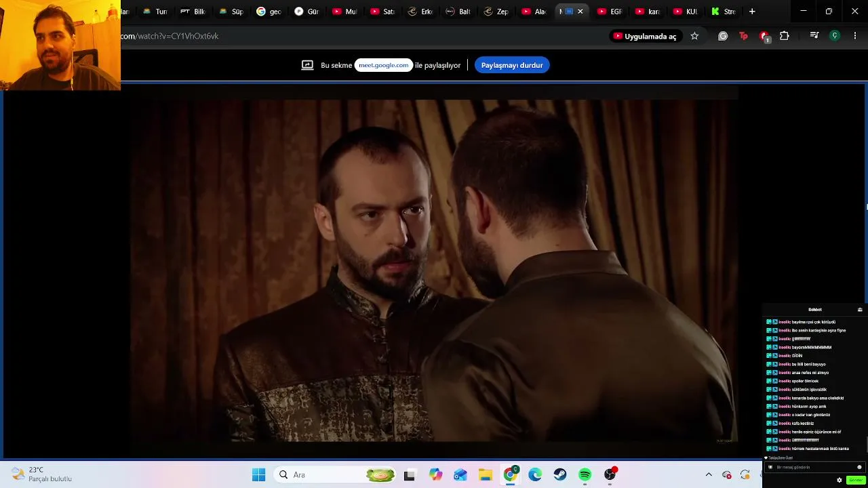Open the Outlook app on the taskbar

(x=460, y=475)
